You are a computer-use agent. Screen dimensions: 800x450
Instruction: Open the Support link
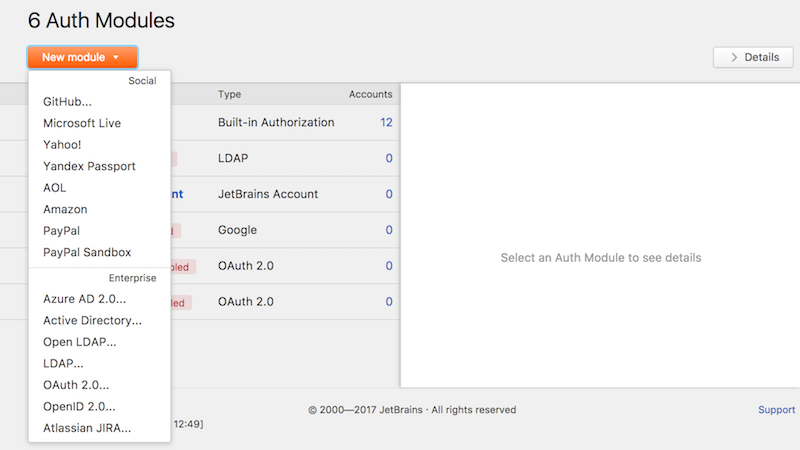[776, 410]
